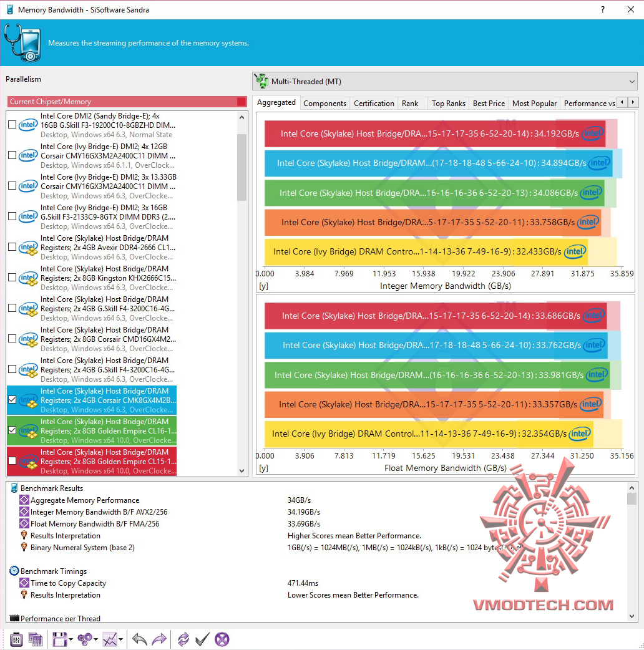Select the Integer Memory Bandwidth B/F AVX2/256 row
This screenshot has width=644, height=650.
[317, 512]
